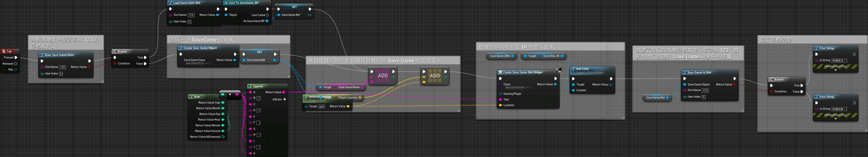Click the browse-to-asset magnifier under Save Game Class
The height and width of the screenshot is (157, 868).
tap(210, 63)
